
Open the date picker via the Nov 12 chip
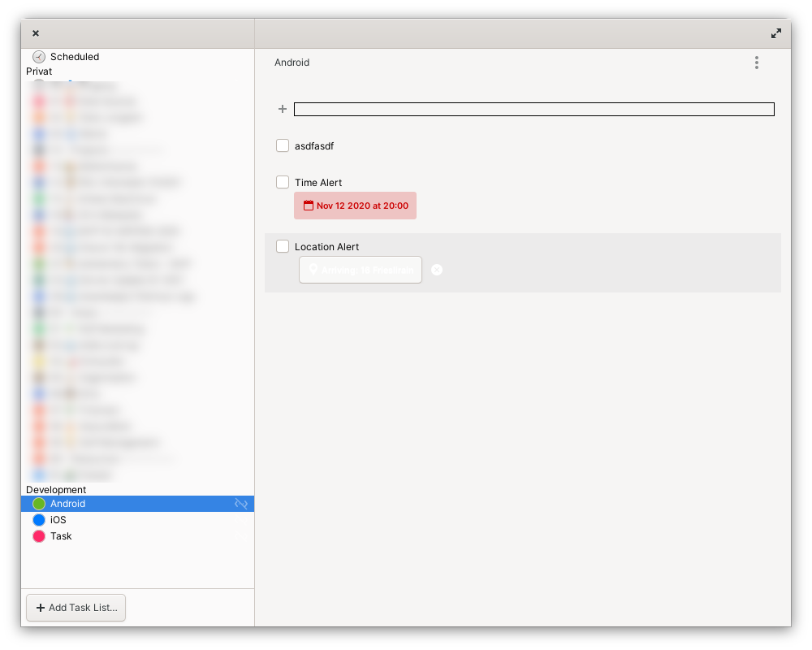(x=355, y=205)
